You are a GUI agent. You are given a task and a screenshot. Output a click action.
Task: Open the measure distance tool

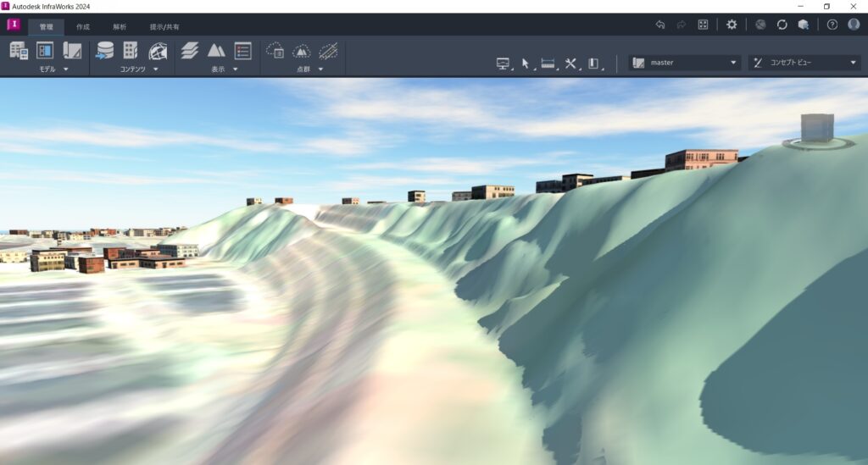click(x=548, y=64)
